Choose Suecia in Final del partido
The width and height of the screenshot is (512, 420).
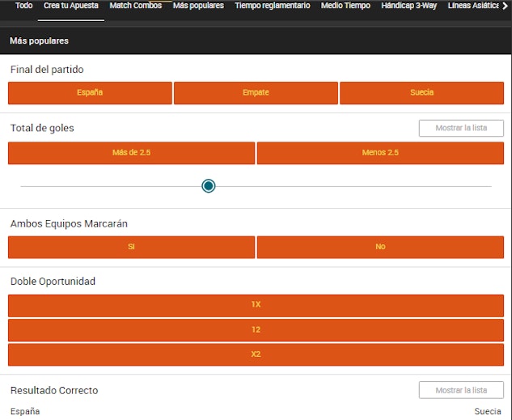(421, 93)
